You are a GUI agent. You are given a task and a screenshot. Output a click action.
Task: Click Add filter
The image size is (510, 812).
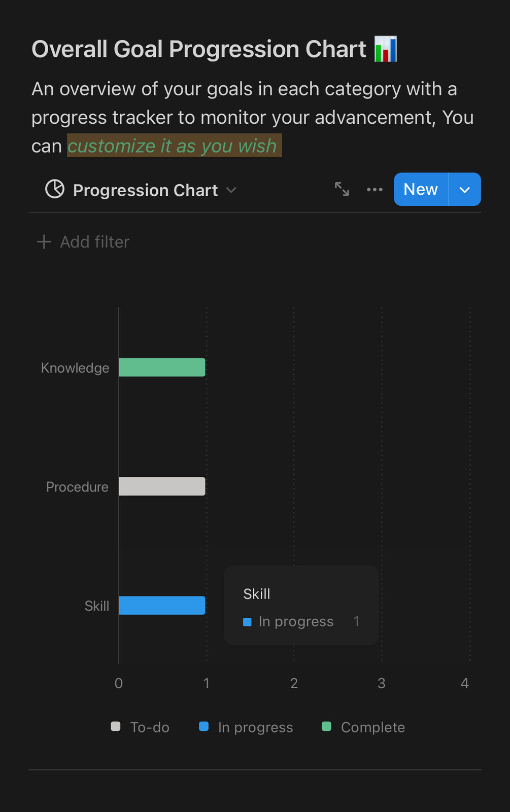point(95,242)
